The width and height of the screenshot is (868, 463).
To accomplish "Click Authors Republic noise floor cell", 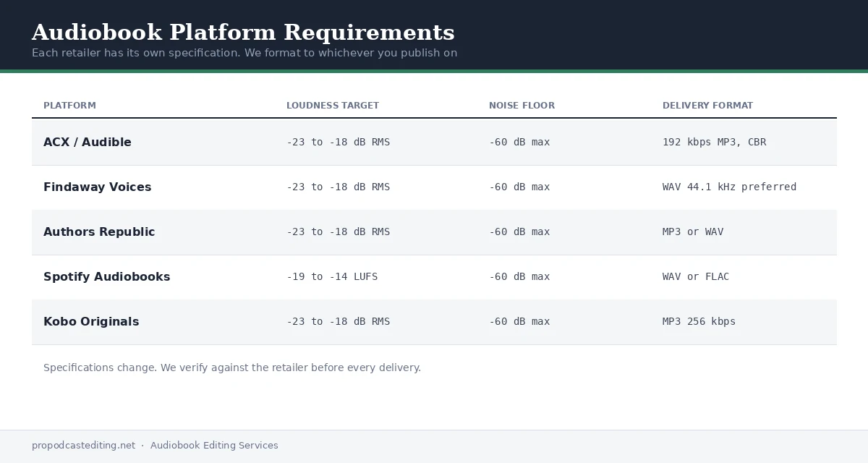I will coord(519,232).
